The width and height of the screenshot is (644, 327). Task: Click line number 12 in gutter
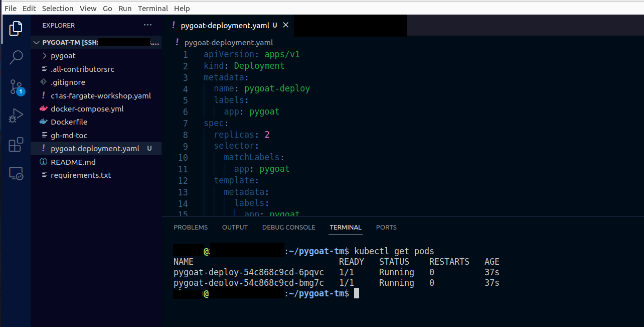tap(183, 180)
